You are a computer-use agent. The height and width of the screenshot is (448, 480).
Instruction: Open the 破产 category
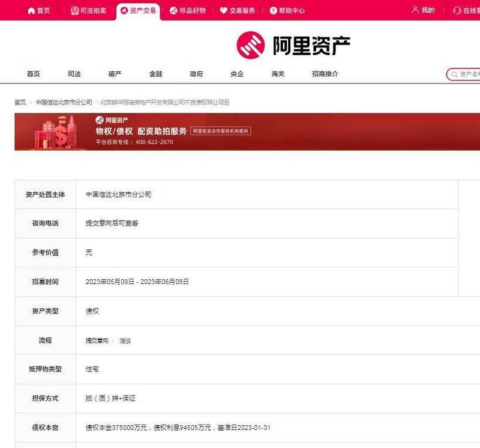point(115,74)
